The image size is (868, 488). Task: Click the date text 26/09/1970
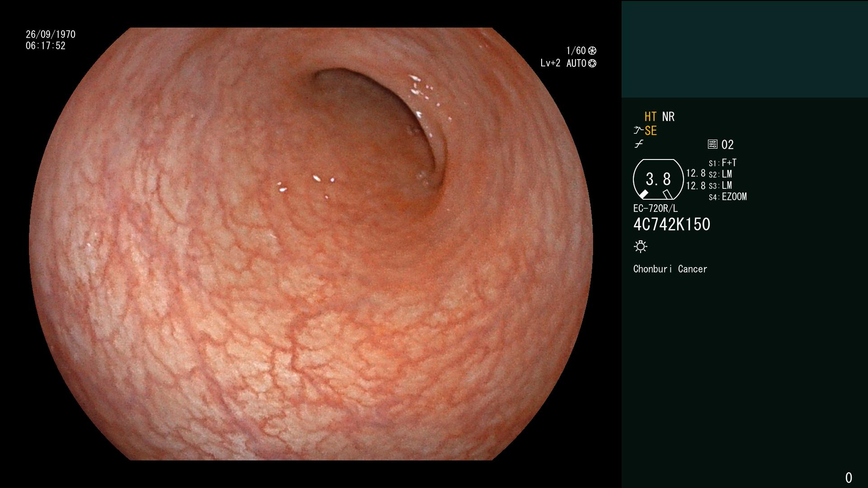pos(51,34)
